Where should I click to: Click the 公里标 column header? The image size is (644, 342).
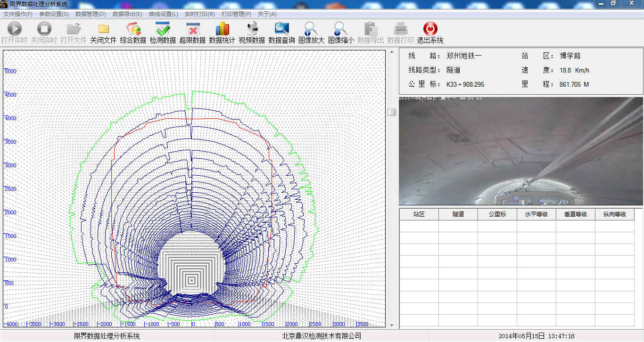(497, 214)
